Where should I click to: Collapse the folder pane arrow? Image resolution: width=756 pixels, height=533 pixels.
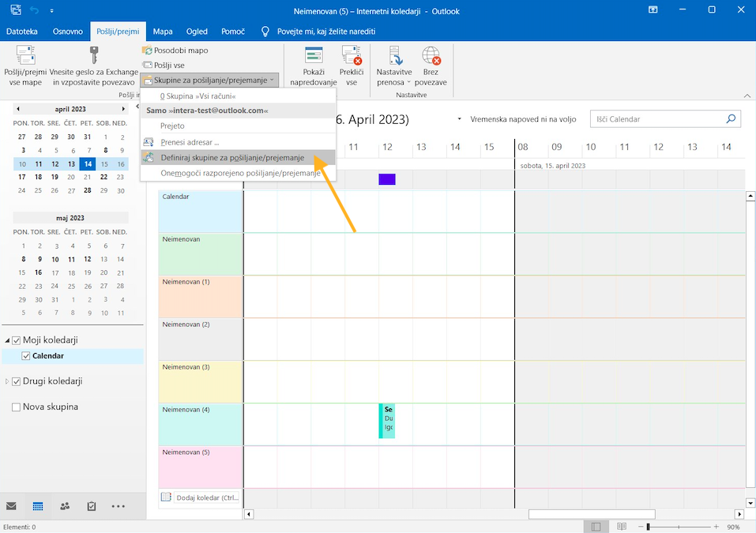point(137,107)
